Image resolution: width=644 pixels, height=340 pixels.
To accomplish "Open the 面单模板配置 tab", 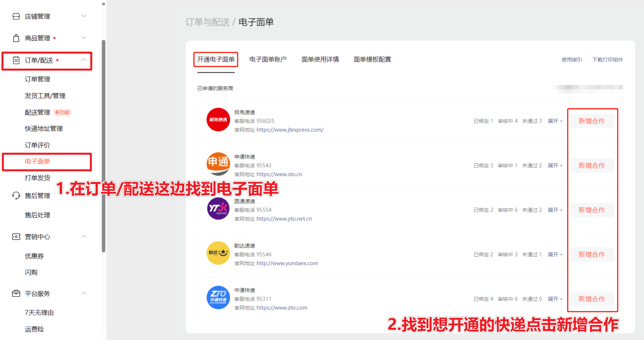I will (372, 59).
